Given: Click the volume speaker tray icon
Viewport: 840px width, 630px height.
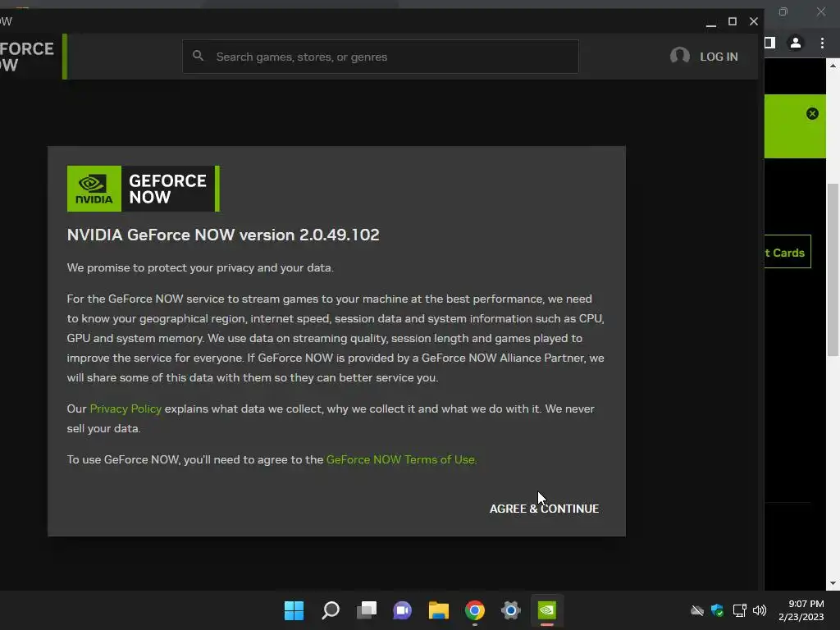Looking at the screenshot, I should [x=760, y=610].
